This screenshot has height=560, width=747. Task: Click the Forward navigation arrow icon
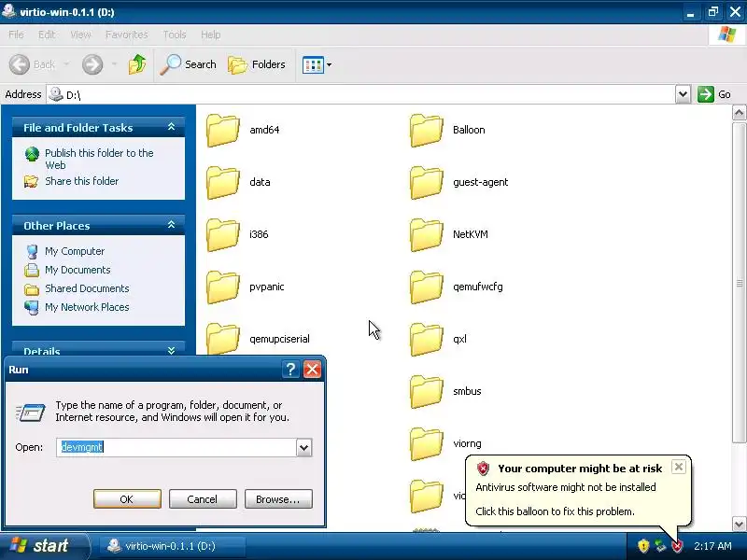(x=92, y=64)
